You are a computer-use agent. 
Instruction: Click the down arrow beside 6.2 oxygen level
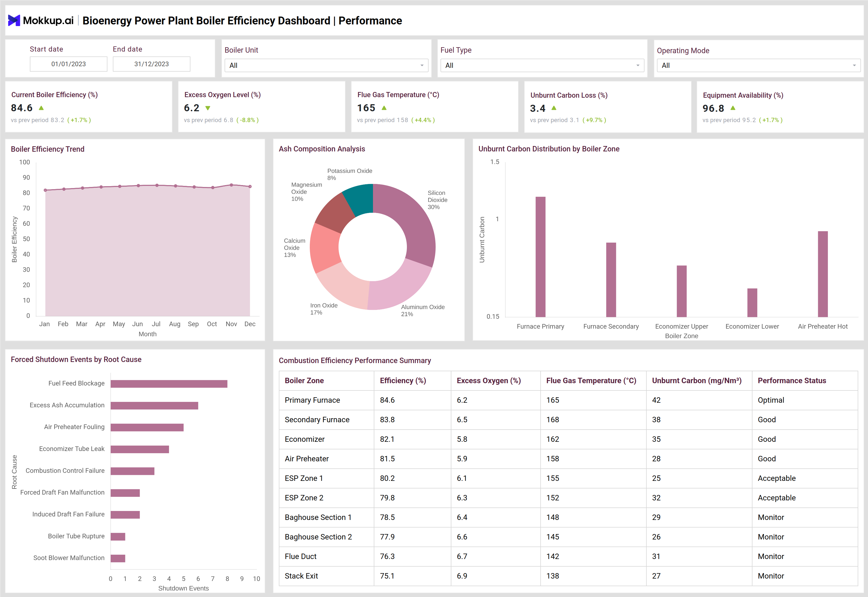[208, 108]
